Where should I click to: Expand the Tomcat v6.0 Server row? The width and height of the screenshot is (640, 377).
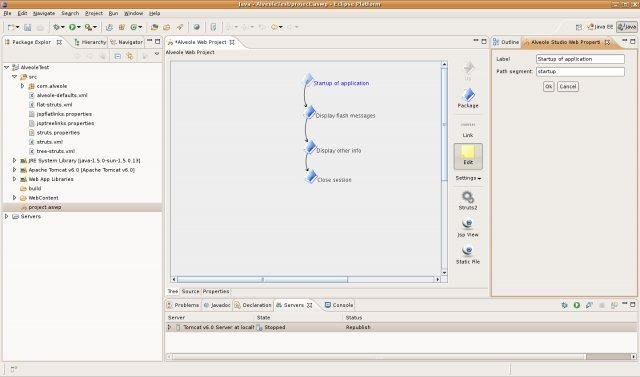coord(169,327)
